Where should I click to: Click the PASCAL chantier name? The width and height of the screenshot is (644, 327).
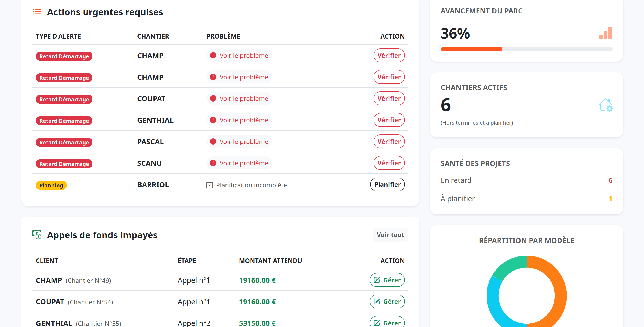click(x=150, y=142)
